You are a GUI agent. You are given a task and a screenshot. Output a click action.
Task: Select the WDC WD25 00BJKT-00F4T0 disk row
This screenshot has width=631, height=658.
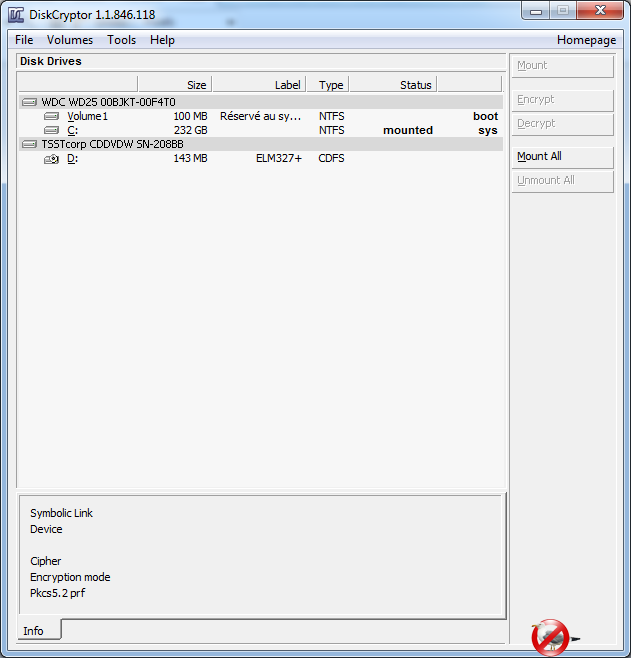point(108,102)
